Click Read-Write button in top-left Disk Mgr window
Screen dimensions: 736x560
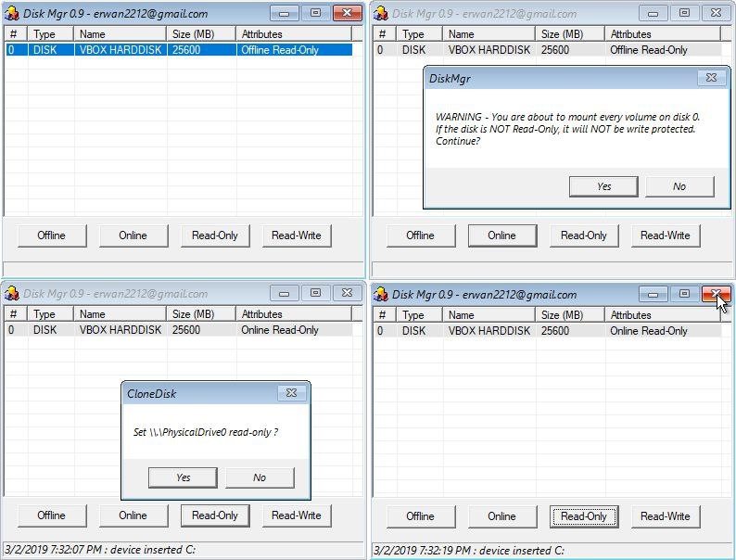point(297,235)
